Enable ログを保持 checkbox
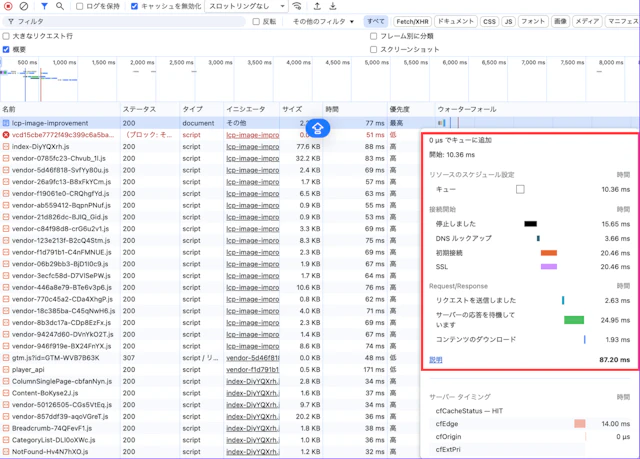Viewport: 640px width, 459px height. [x=80, y=6]
